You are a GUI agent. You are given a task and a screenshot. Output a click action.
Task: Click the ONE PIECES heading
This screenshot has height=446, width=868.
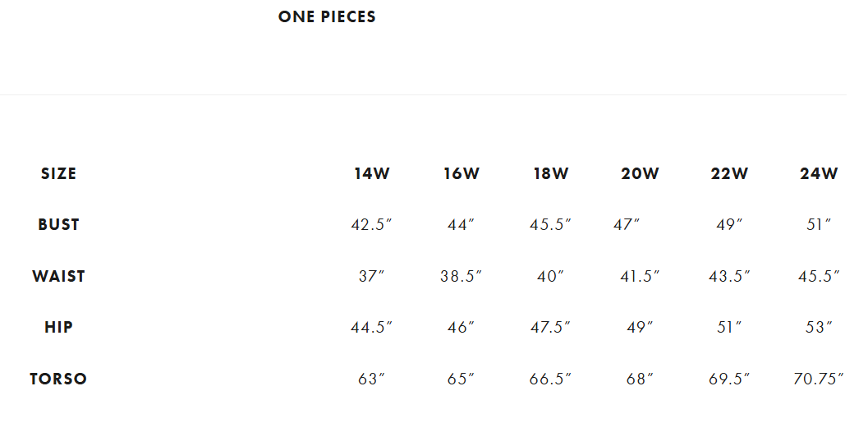pos(327,17)
